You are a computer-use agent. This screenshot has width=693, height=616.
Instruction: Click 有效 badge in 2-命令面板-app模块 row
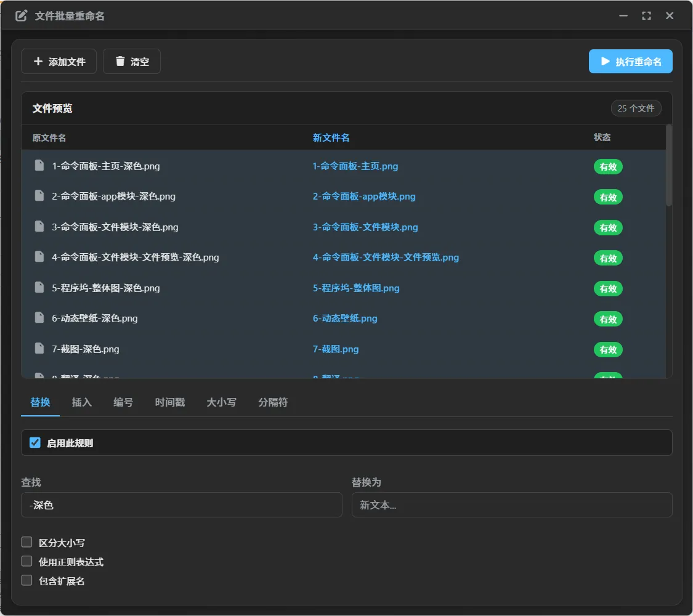pyautogui.click(x=608, y=197)
